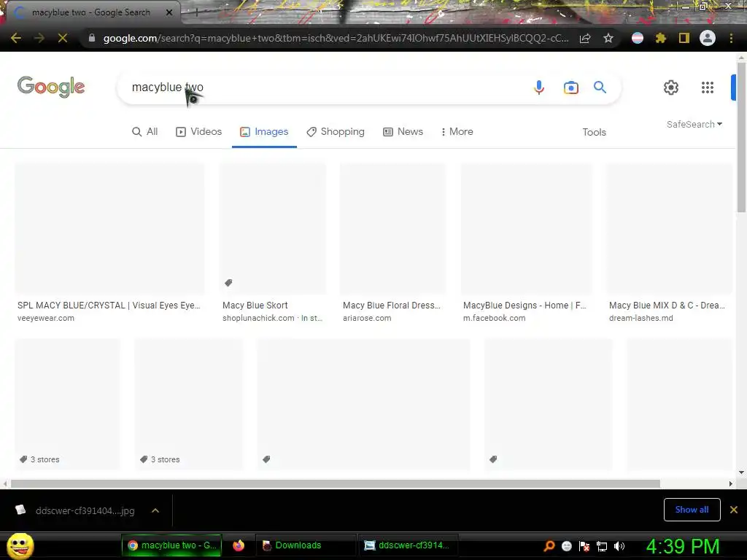Click the padlock site info icon

92,38
